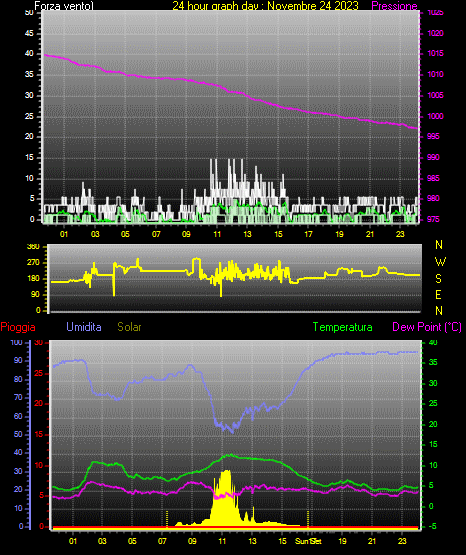The height and width of the screenshot is (555, 466).
Task: Click the 35 value on green temperature axis
Action: [x=433, y=362]
